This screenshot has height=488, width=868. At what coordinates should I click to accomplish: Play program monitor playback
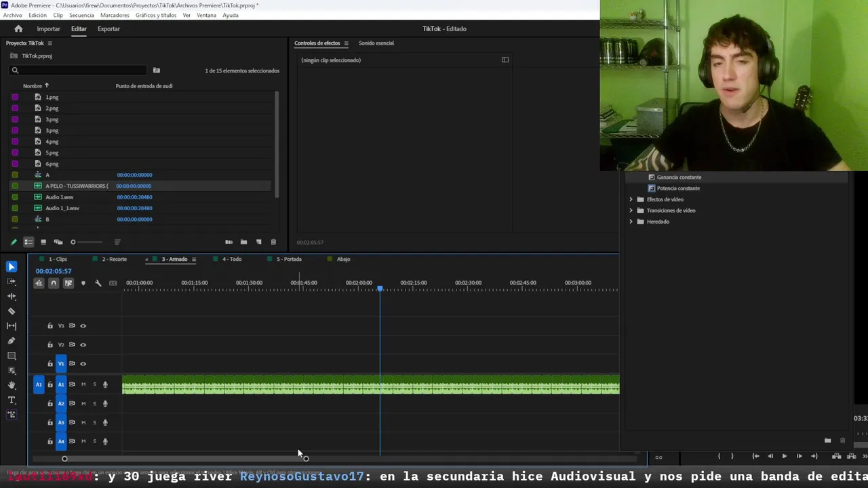point(785,456)
